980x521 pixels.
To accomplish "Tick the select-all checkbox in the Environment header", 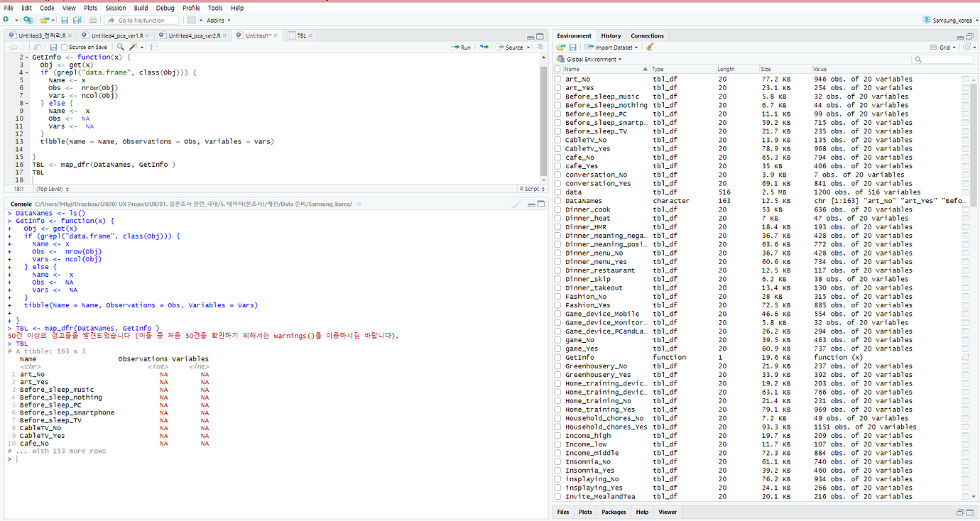I will click(x=557, y=70).
